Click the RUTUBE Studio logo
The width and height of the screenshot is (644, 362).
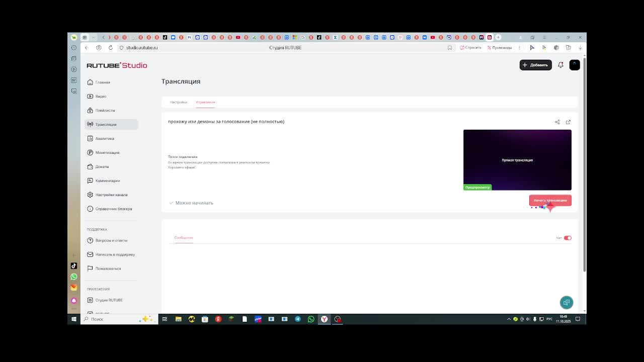coord(117,65)
